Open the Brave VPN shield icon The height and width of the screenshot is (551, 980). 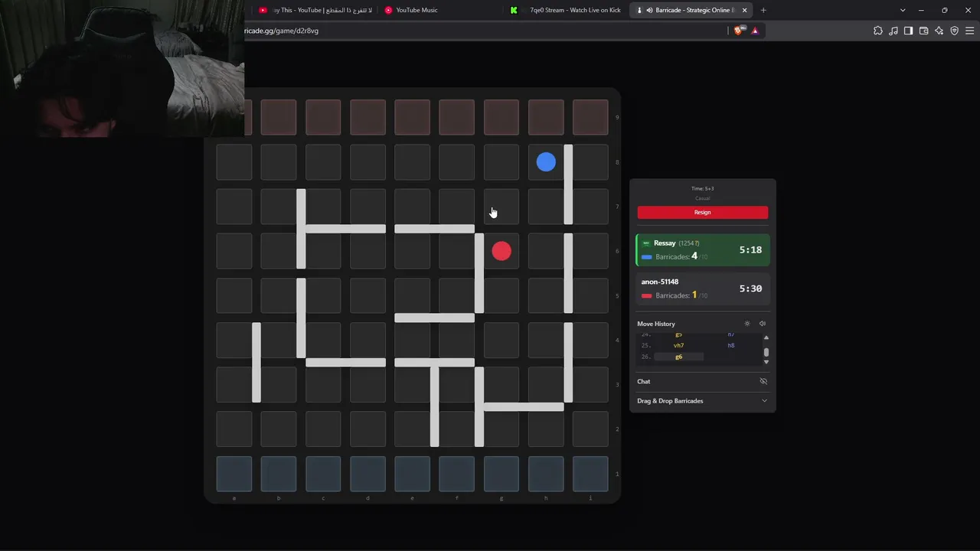tap(955, 31)
